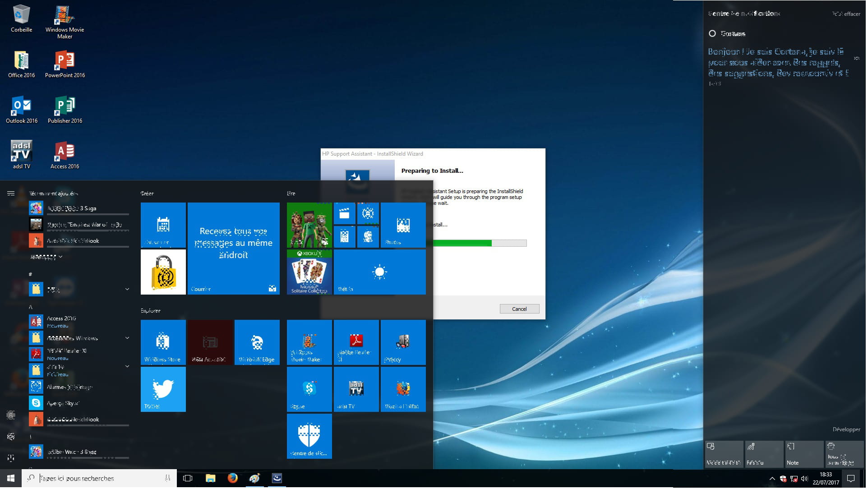Select Adobe Reader XI in app list
The height and width of the screenshot is (489, 868).
coord(79,355)
